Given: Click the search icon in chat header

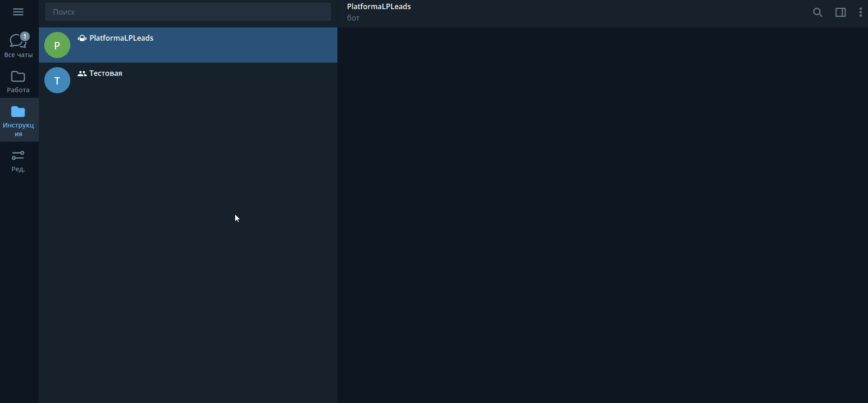Looking at the screenshot, I should (817, 12).
